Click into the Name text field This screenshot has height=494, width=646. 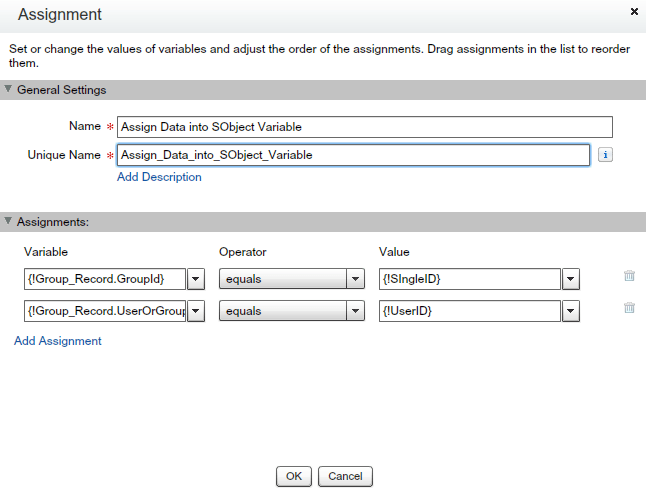coord(364,127)
